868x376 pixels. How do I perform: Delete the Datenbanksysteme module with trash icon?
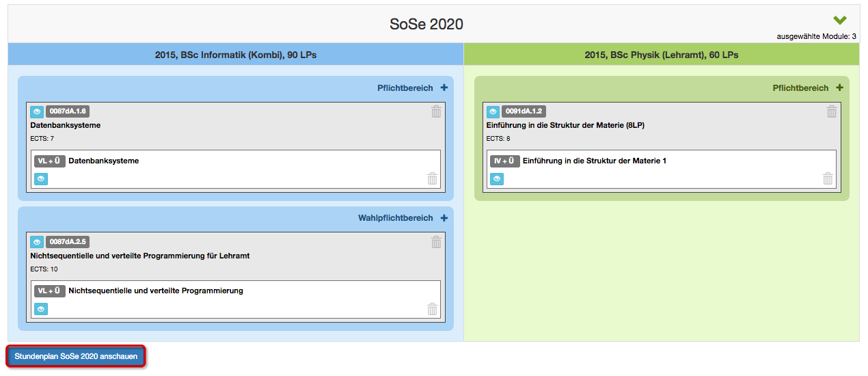[436, 111]
